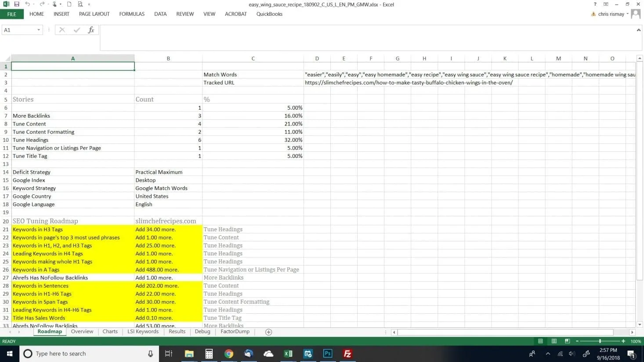The image size is (644, 362).
Task: Open the green FILE button
Action: click(12, 14)
